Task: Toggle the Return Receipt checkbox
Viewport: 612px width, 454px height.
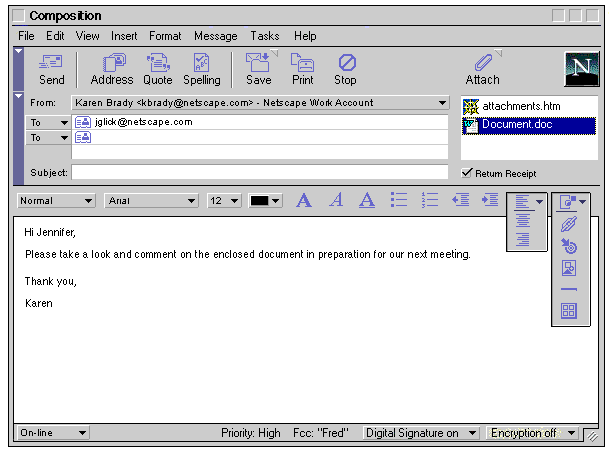Action: (x=467, y=173)
